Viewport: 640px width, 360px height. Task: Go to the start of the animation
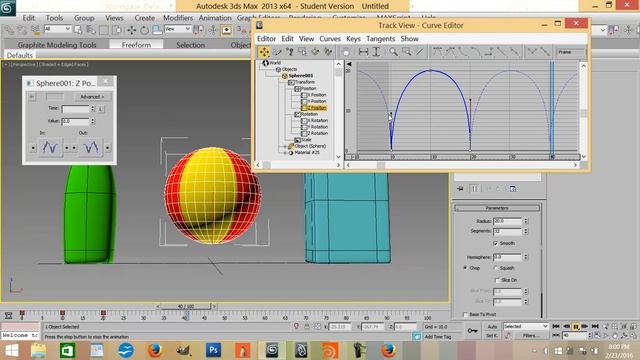556,326
